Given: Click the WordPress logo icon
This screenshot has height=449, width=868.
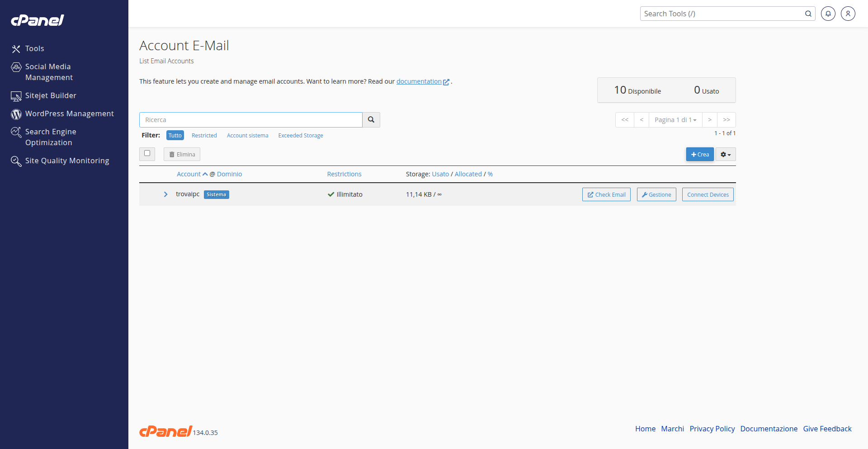Looking at the screenshot, I should (16, 114).
